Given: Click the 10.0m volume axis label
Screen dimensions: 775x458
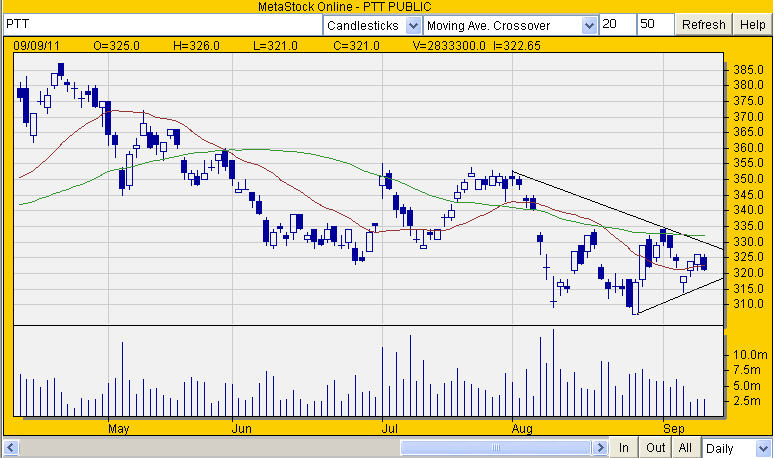Looking at the screenshot, I should coord(750,355).
